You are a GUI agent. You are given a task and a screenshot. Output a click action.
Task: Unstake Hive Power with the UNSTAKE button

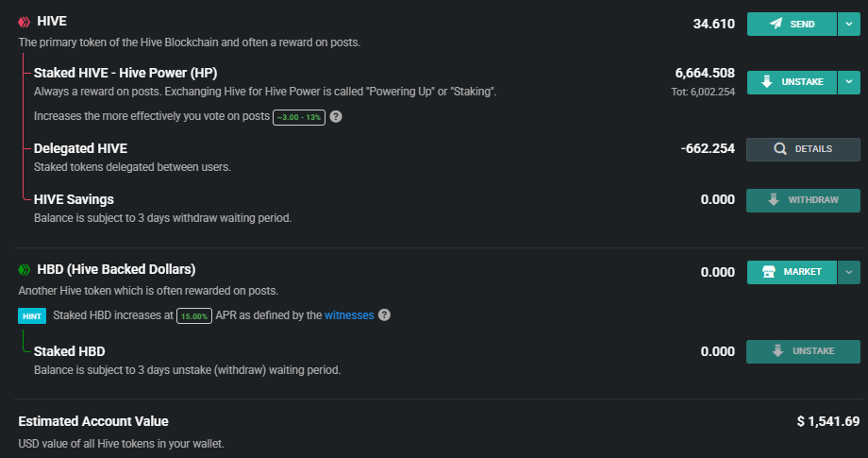click(x=792, y=82)
